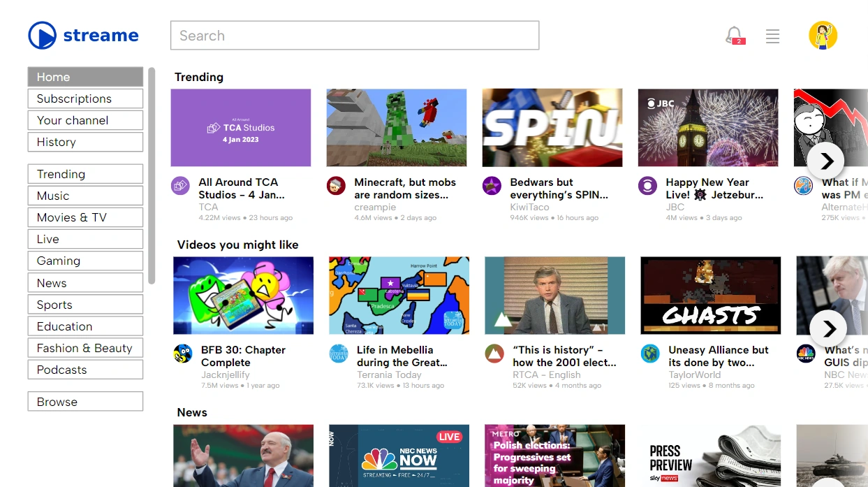Click the TCA channel avatar icon
This screenshot has width=868, height=487.
pos(180,186)
